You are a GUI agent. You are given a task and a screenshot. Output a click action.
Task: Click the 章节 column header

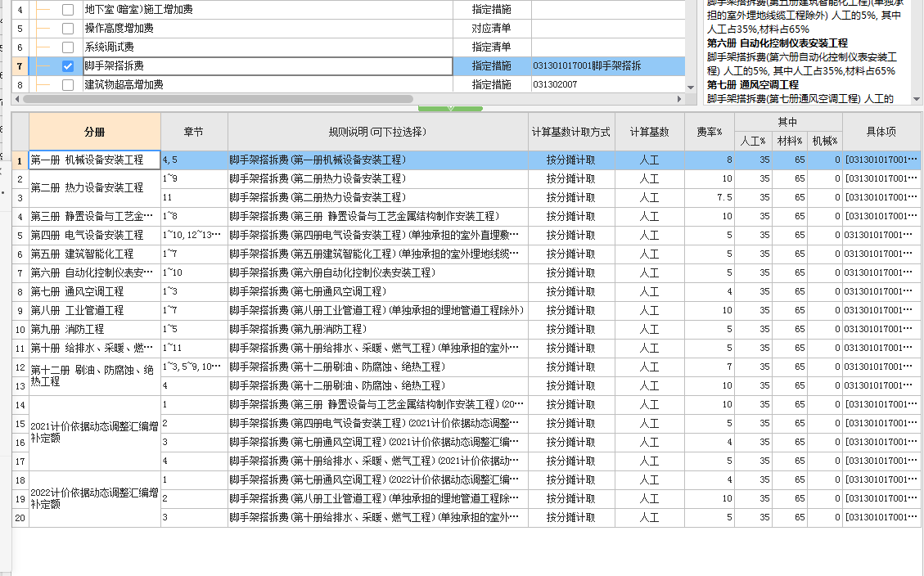[x=194, y=132]
